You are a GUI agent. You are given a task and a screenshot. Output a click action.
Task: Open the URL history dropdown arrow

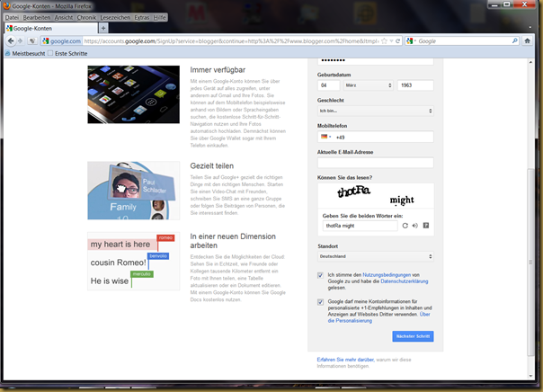391,40
